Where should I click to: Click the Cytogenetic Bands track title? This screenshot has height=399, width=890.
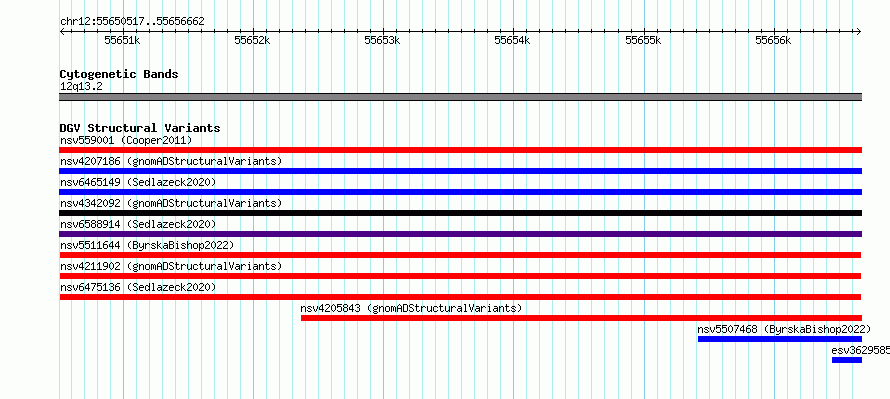pyautogui.click(x=119, y=74)
